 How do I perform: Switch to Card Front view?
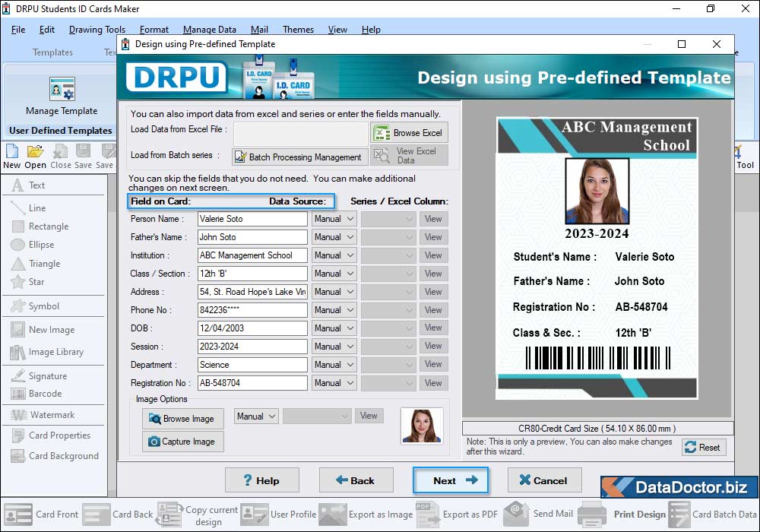[x=41, y=514]
